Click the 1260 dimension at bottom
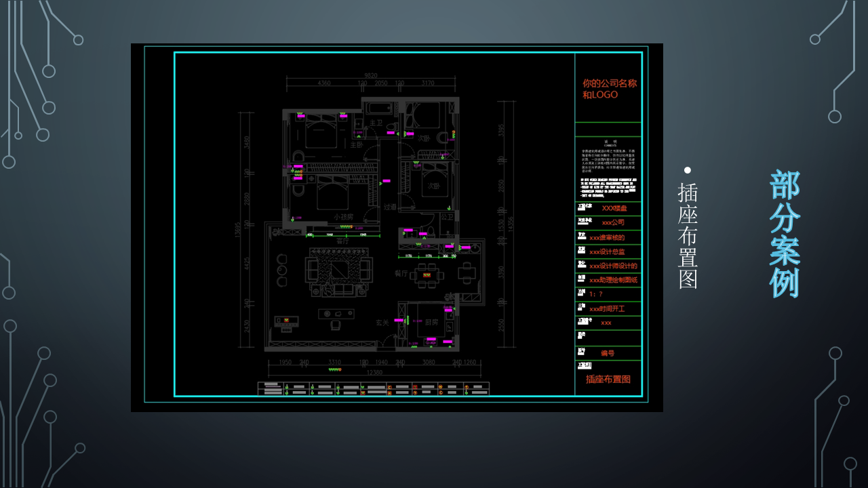868x488 pixels. click(x=469, y=363)
